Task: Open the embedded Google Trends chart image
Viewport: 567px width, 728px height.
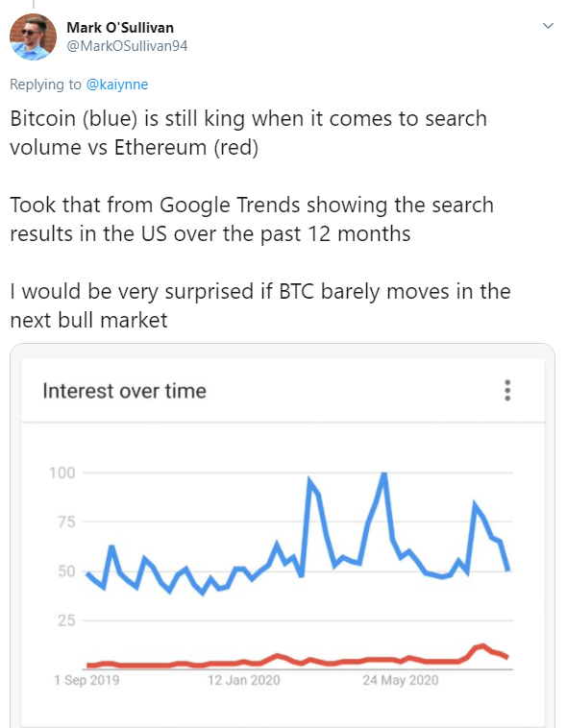Action: (283, 536)
